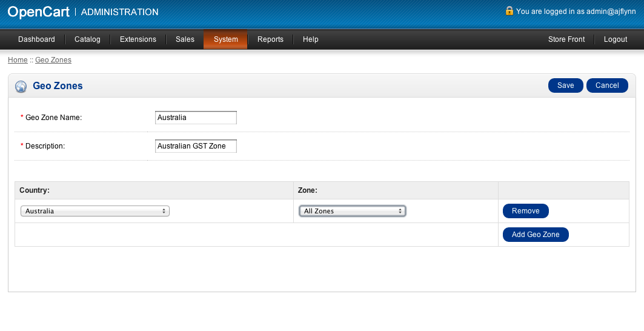
Task: Click the Geo Zones globe icon
Action: pyautogui.click(x=21, y=86)
